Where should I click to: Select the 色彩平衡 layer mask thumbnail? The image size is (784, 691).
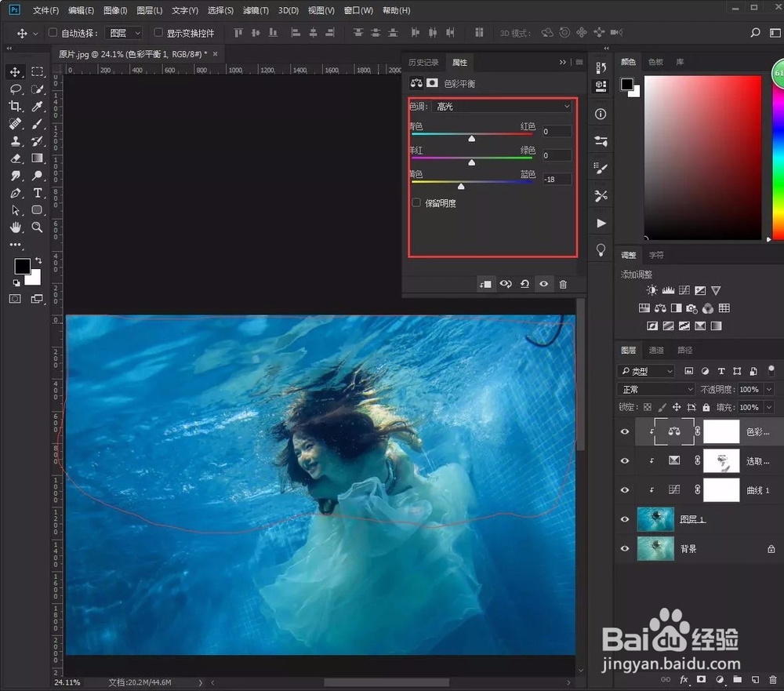(721, 432)
